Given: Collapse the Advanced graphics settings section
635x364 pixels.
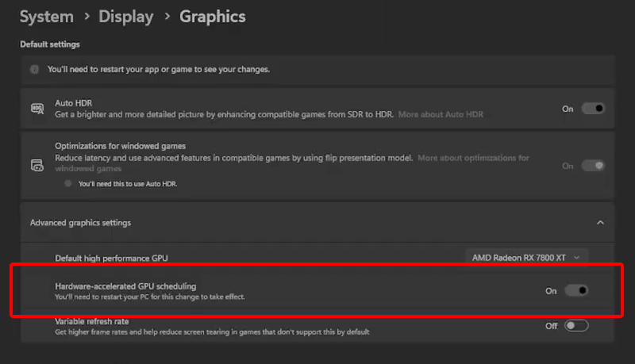Looking at the screenshot, I should click(600, 222).
